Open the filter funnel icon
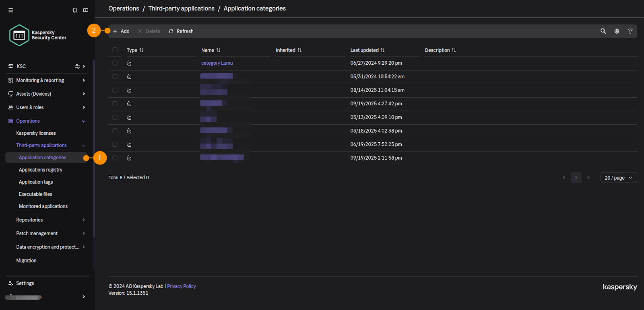 coord(630,31)
